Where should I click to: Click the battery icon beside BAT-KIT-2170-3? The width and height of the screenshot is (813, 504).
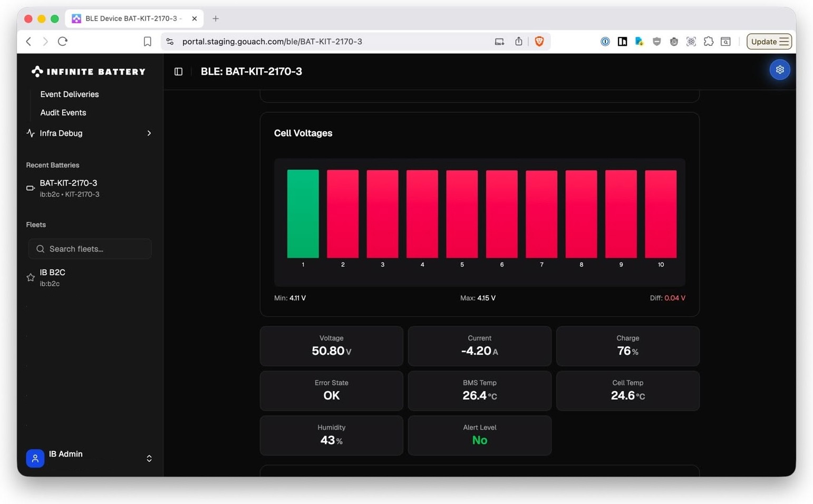31,188
